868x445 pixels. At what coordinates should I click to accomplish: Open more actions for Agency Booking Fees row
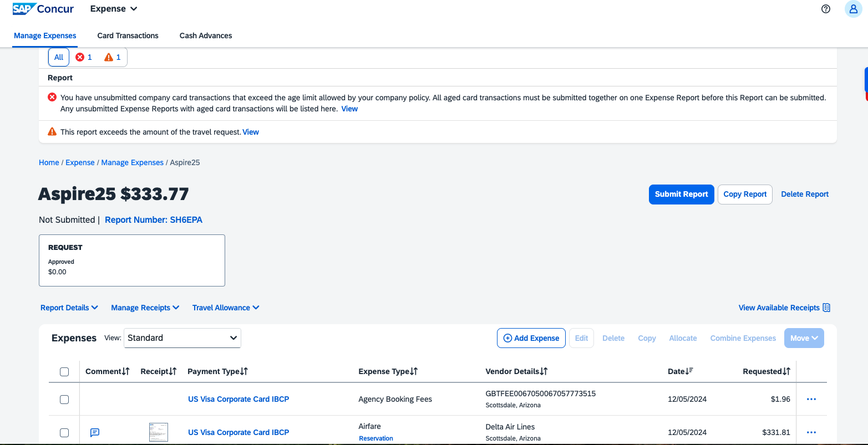(811, 399)
